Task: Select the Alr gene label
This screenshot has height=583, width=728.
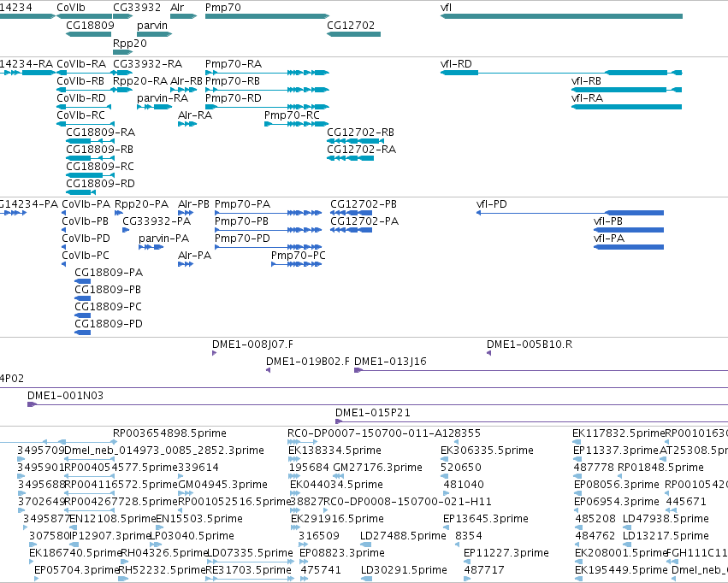Action: (x=177, y=8)
